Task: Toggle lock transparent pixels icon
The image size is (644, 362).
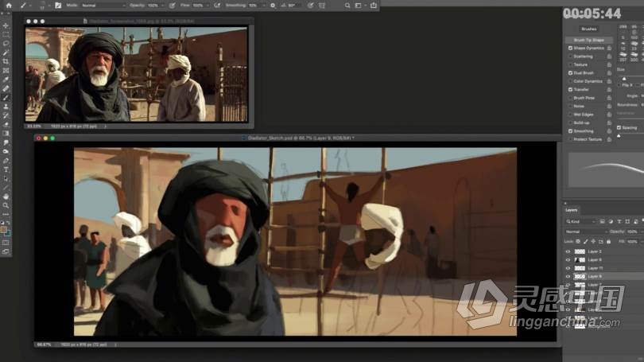Action: [x=578, y=242]
